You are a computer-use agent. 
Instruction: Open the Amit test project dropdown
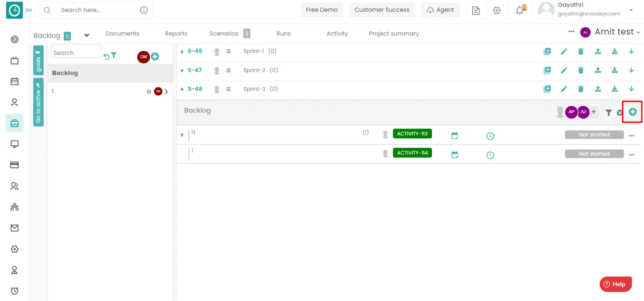pyautogui.click(x=638, y=33)
